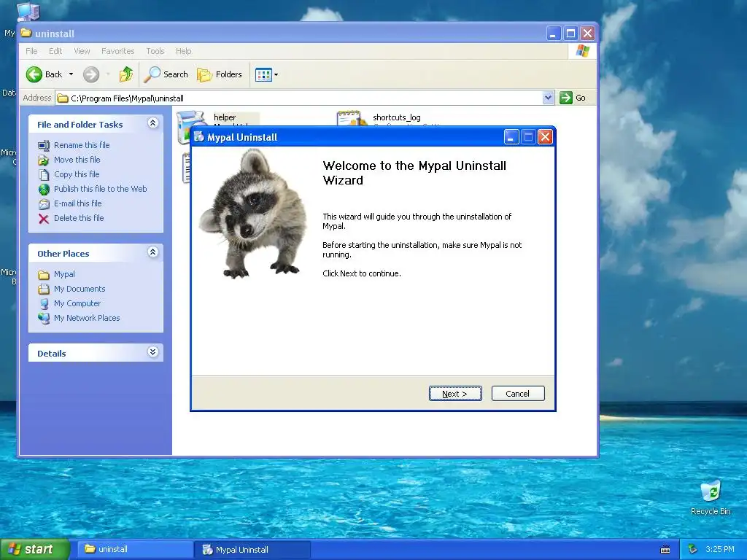The height and width of the screenshot is (560, 747).
Task: Collapse the File and Folder Tasks panel
Action: pos(152,123)
